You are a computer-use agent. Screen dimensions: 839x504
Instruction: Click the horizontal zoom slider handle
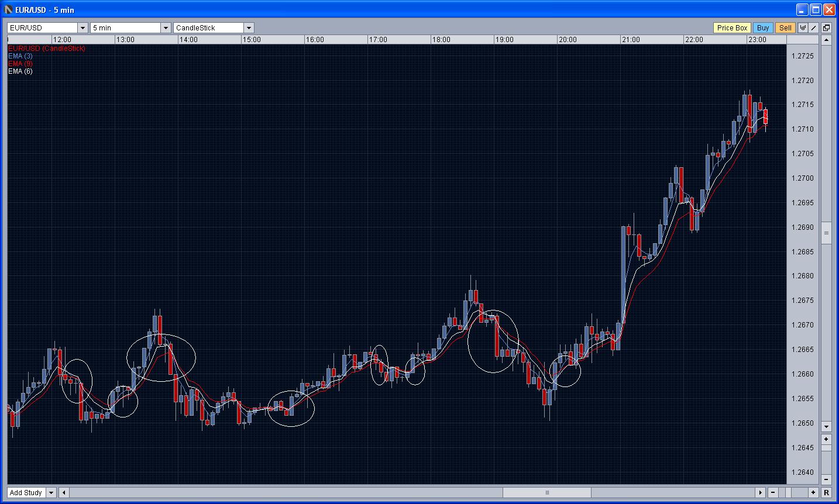788,493
